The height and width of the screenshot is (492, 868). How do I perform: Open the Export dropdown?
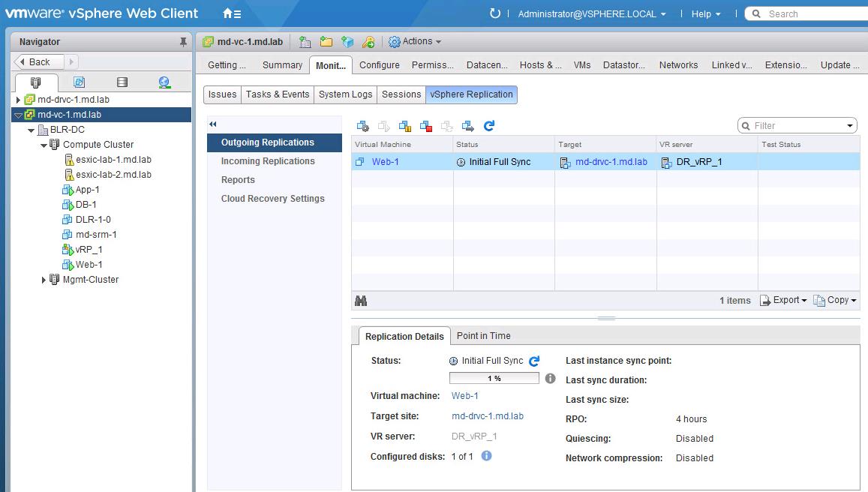tap(783, 300)
